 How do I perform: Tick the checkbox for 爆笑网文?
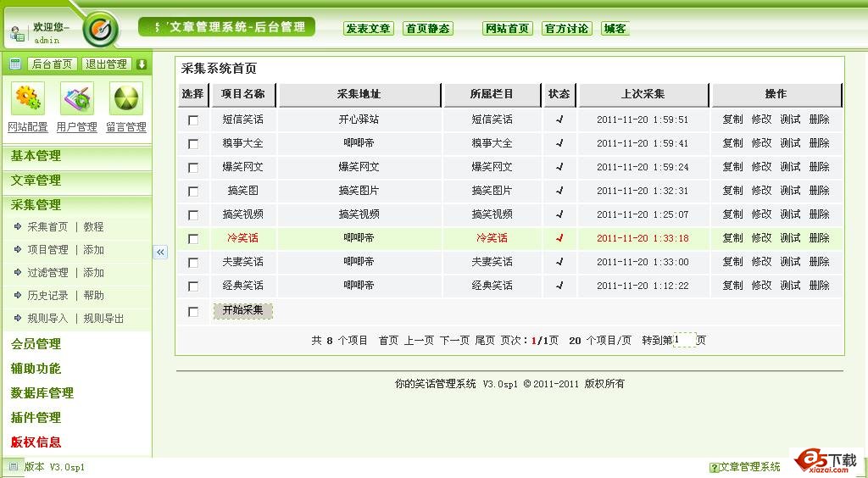193,168
